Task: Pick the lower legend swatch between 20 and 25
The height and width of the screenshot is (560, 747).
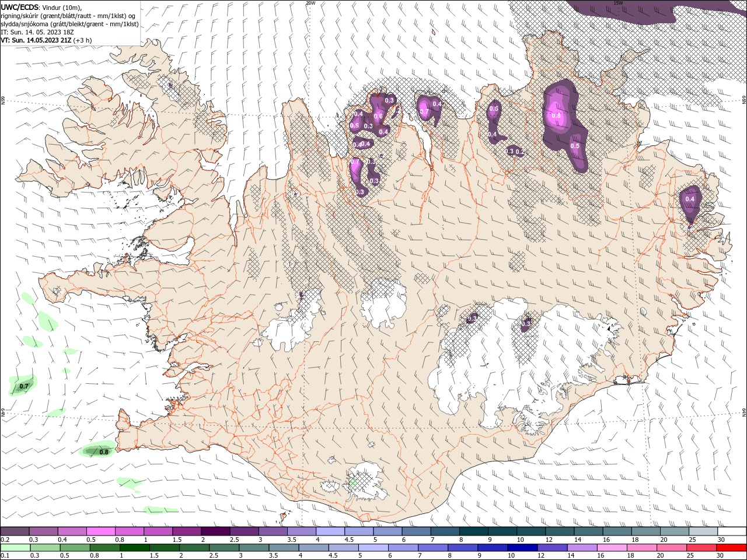Action: [x=672, y=548]
